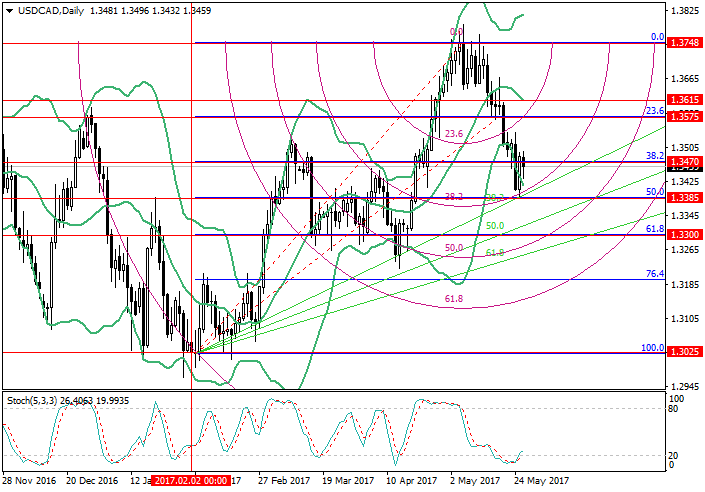The height and width of the screenshot is (492, 705).
Task: Click the 1.3265 value on price axis
Action: (x=685, y=250)
